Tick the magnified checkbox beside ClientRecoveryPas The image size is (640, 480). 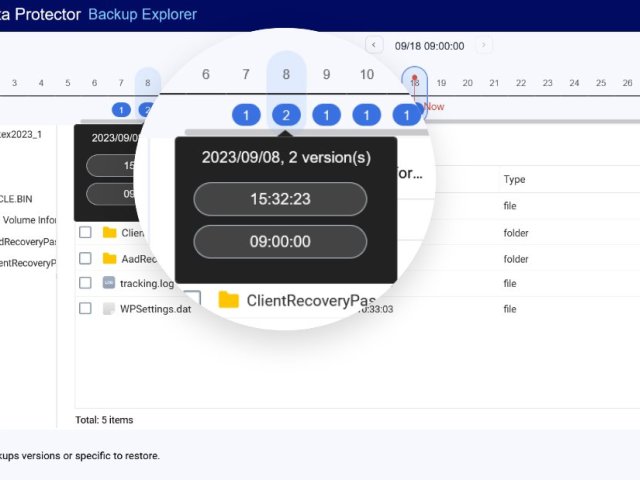point(192,299)
